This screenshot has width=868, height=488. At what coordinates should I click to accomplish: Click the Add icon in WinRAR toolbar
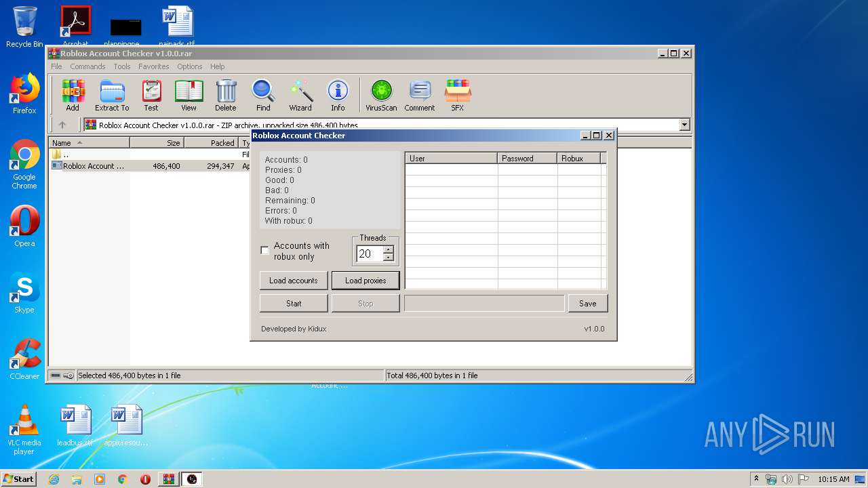[73, 96]
